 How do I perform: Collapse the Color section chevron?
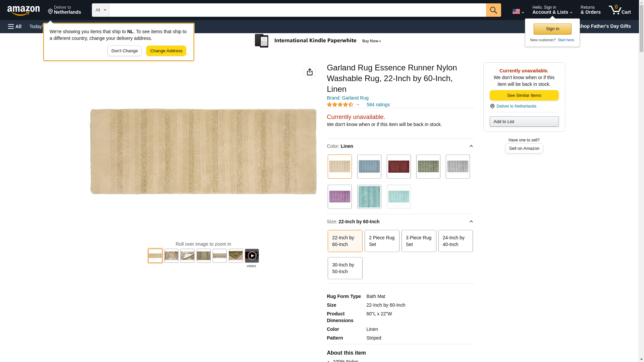click(x=471, y=146)
